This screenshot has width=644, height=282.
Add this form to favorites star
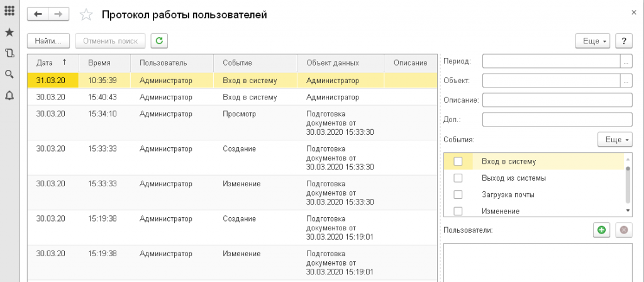coord(87,15)
